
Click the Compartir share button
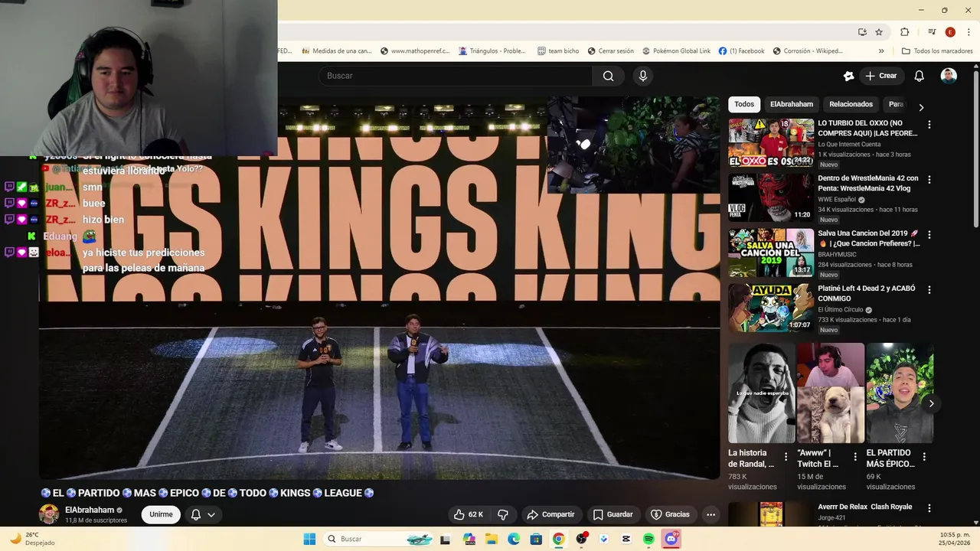(550, 514)
